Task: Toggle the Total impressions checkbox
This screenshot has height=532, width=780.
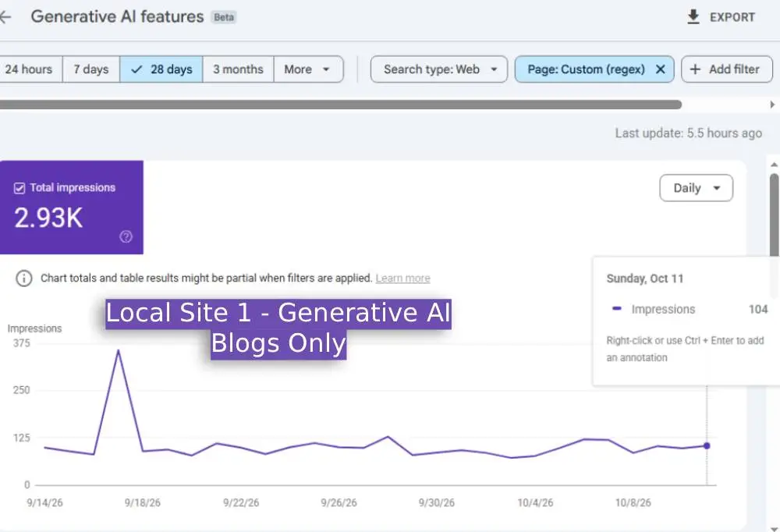Action: [19, 188]
